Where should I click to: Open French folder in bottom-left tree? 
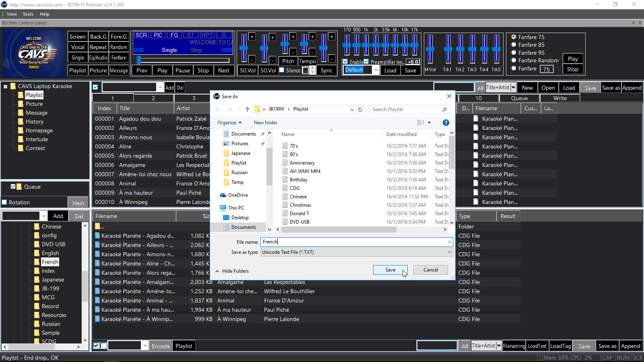[x=50, y=262]
